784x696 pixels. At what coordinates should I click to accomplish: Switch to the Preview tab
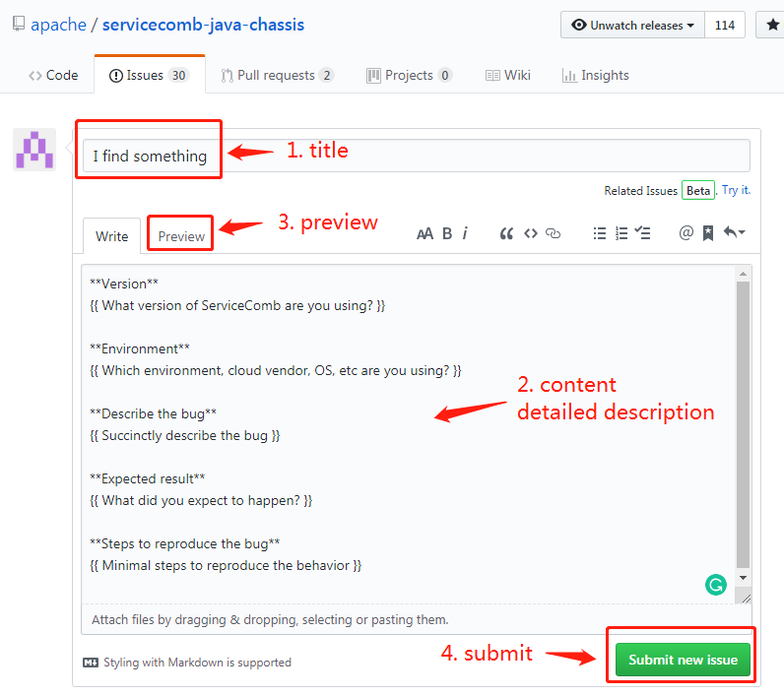tap(181, 236)
